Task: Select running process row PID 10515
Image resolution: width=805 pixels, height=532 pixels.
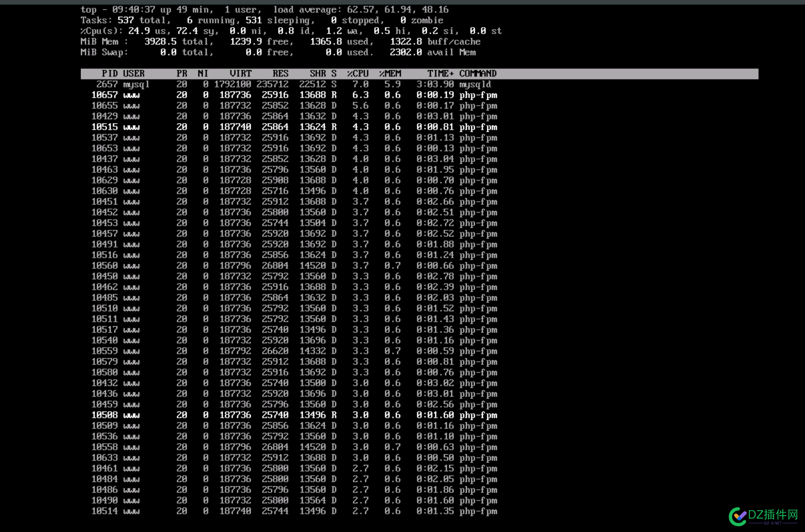Action: (x=293, y=127)
